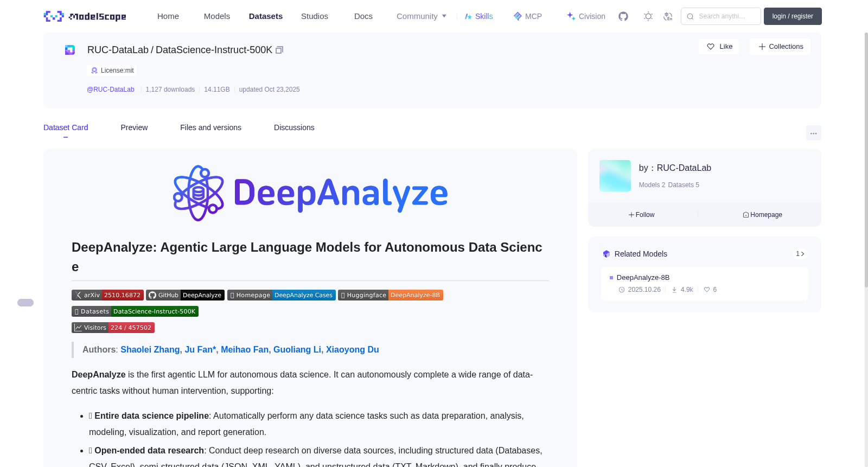Expand the Community dropdown menu
Image resolution: width=868 pixels, height=467 pixels.
[422, 16]
